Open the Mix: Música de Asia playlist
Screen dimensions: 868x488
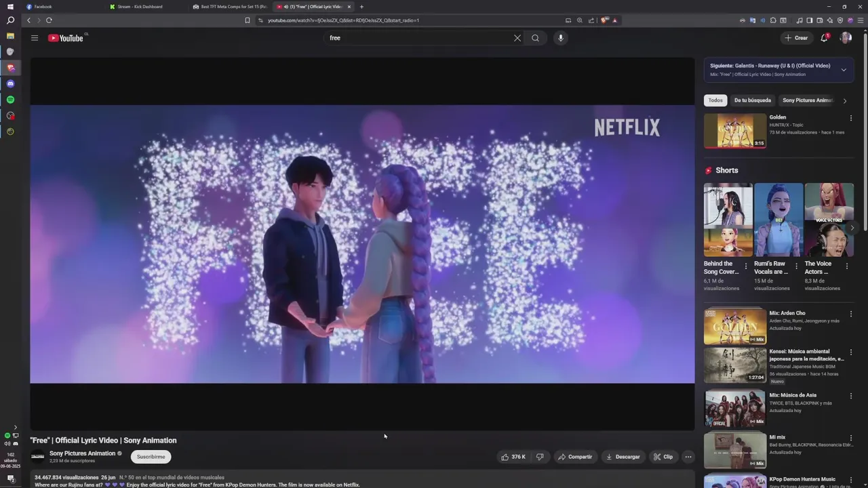(734, 408)
